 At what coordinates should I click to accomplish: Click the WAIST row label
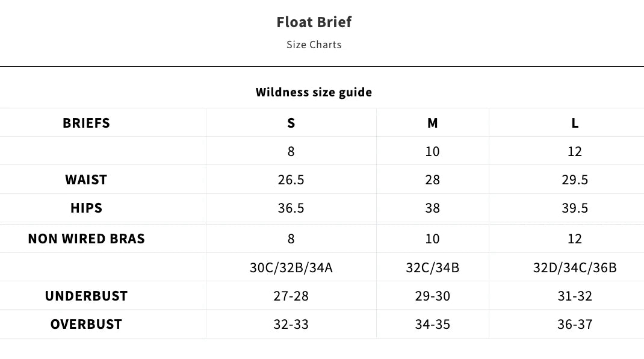coord(86,179)
